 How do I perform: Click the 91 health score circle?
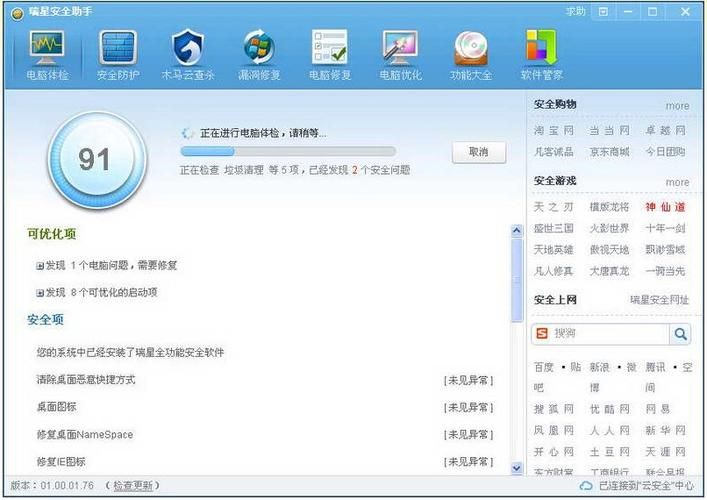pyautogui.click(x=97, y=160)
